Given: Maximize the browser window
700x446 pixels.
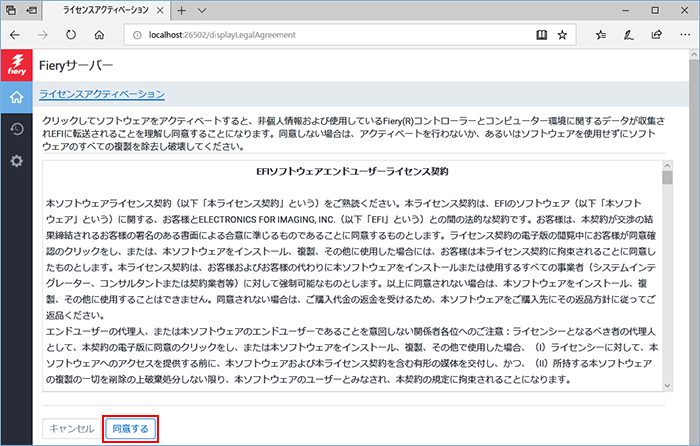Looking at the screenshot, I should point(655,10).
